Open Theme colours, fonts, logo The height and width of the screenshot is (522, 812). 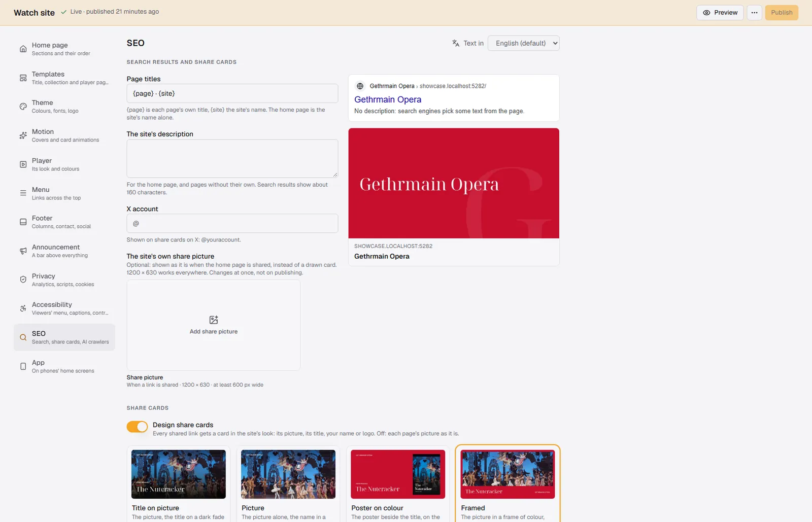(64, 107)
